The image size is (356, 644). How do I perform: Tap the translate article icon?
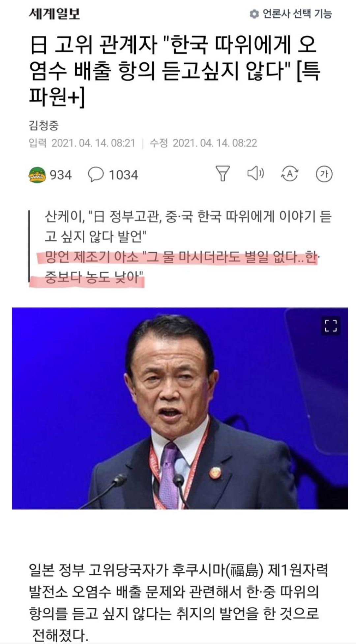[289, 174]
